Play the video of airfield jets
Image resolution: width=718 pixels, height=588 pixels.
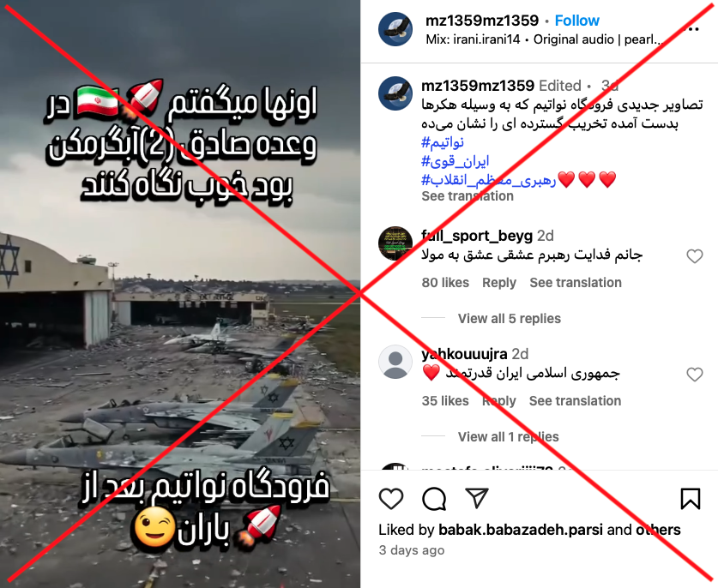click(x=180, y=294)
